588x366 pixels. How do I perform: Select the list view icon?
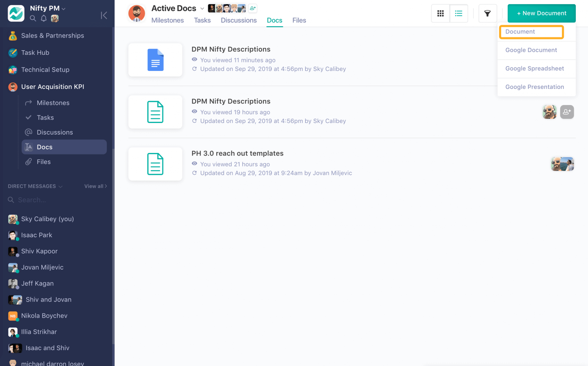459,13
